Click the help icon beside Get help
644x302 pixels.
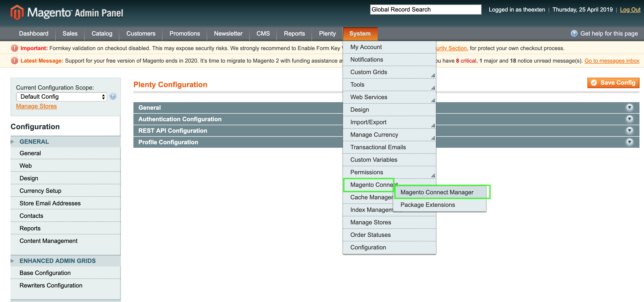pyautogui.click(x=574, y=34)
